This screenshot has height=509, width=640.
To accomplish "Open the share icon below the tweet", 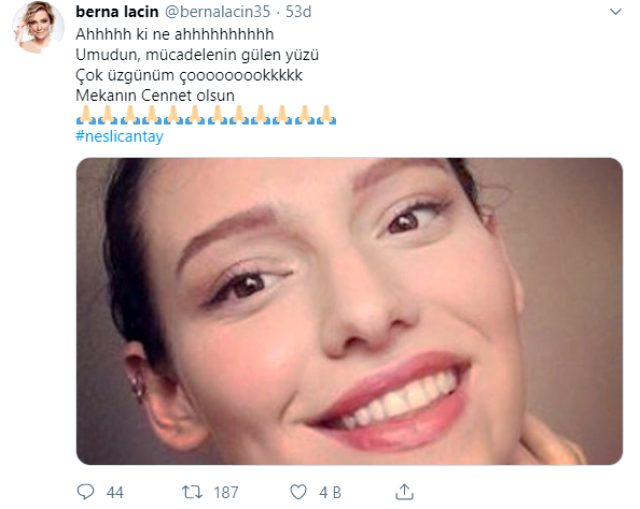I will (x=405, y=492).
